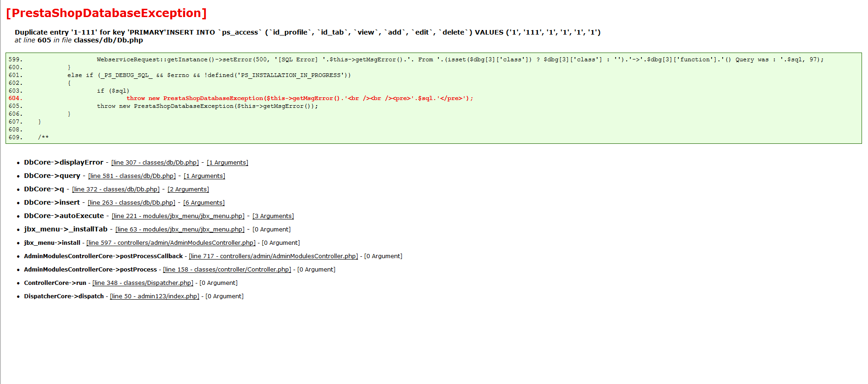
Task: Click the 'Duplicate entry 1-111' error message
Action: click(x=308, y=32)
